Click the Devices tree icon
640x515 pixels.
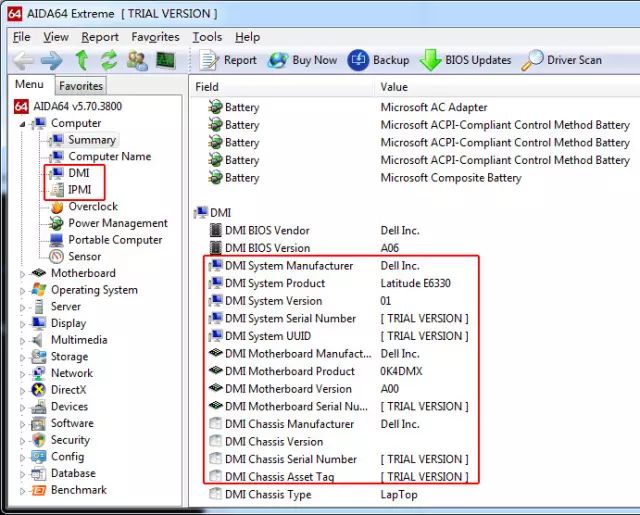[39, 407]
